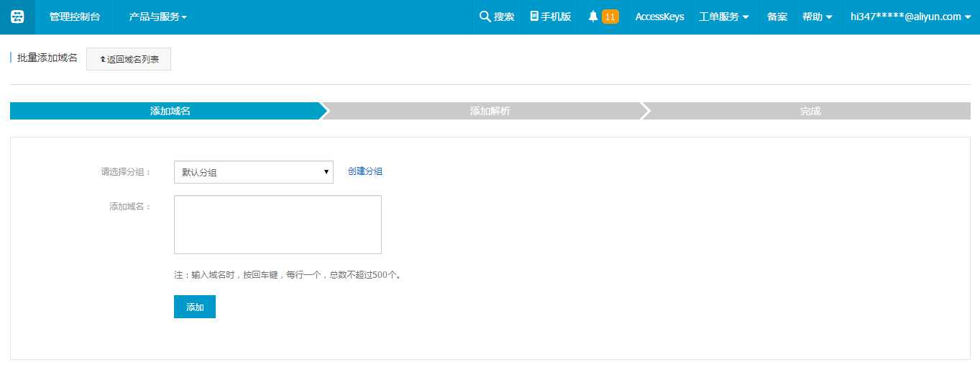Image resolution: width=980 pixels, height=383 pixels.
Task: Click the mobile version phone icon
Action: (534, 17)
